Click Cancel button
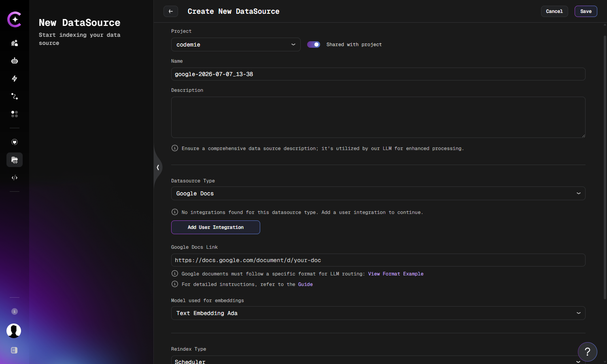The width and height of the screenshot is (607, 364). (554, 11)
